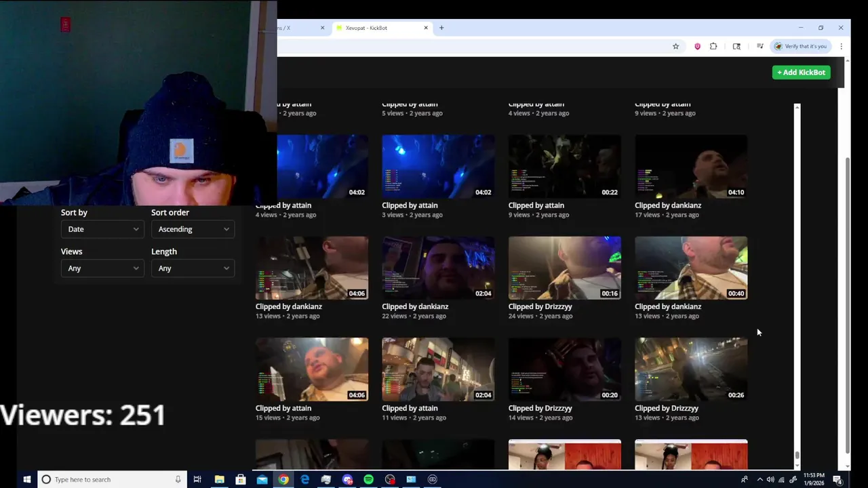Open Spotify from the taskbar
The image size is (868, 488).
pos(368,479)
